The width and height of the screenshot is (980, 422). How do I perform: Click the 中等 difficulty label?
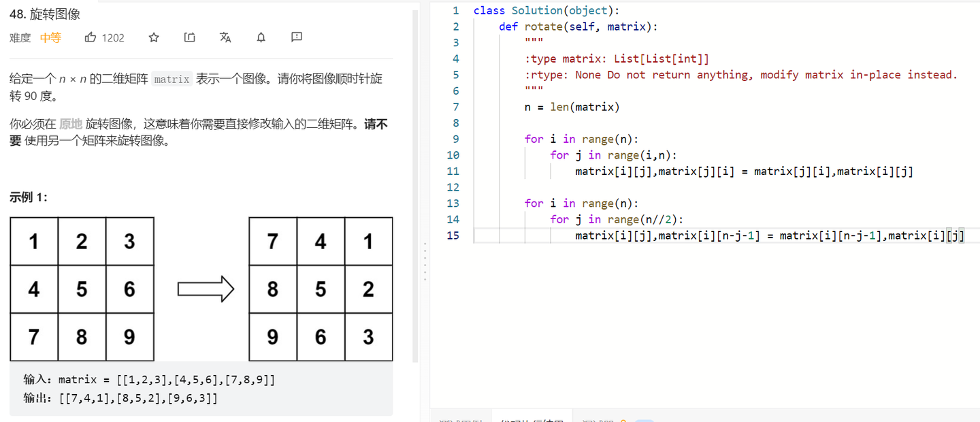(x=50, y=37)
